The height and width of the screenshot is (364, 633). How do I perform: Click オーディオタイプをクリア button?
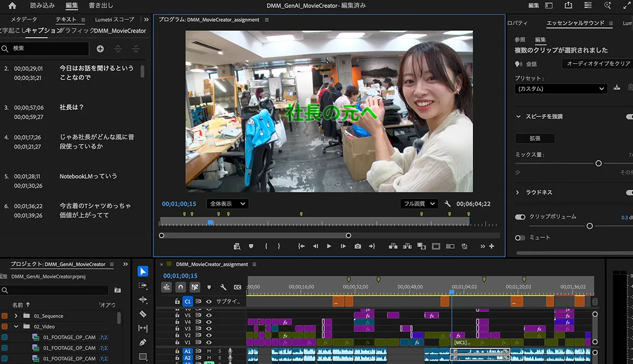[598, 64]
